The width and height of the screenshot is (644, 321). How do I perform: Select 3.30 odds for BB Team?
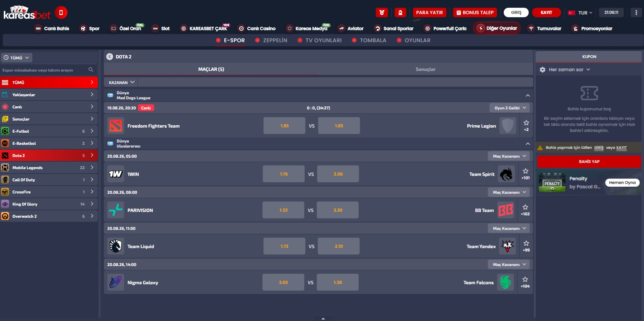click(x=338, y=210)
